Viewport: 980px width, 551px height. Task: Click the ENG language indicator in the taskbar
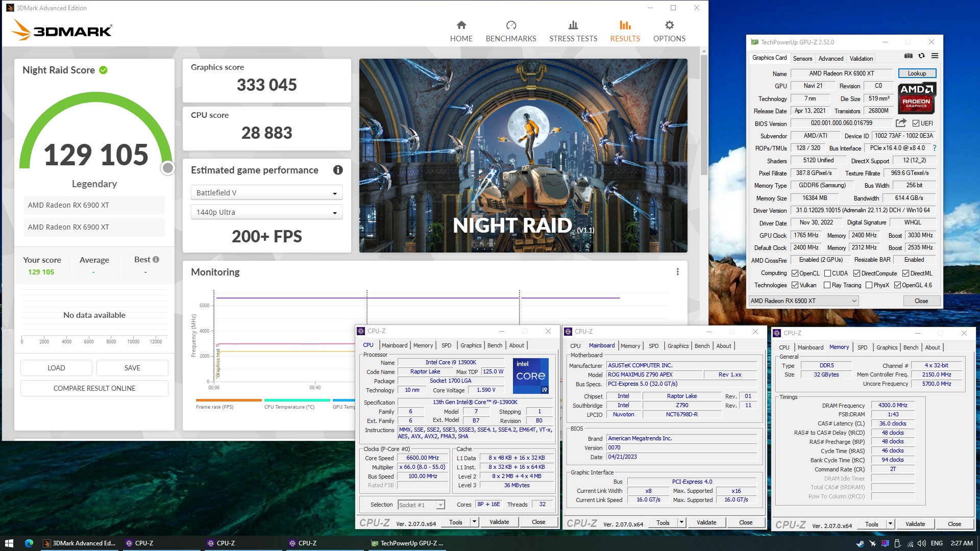937,543
